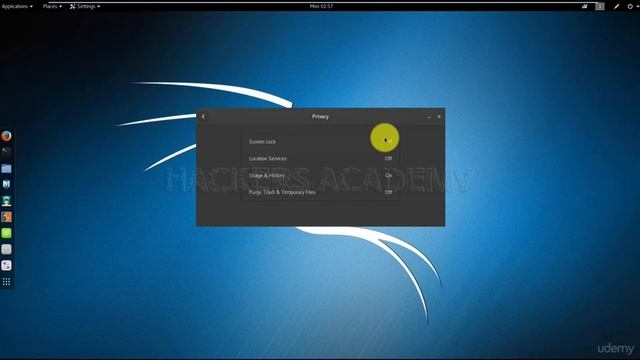Open Purge Trash & Temporary Files row

point(320,192)
